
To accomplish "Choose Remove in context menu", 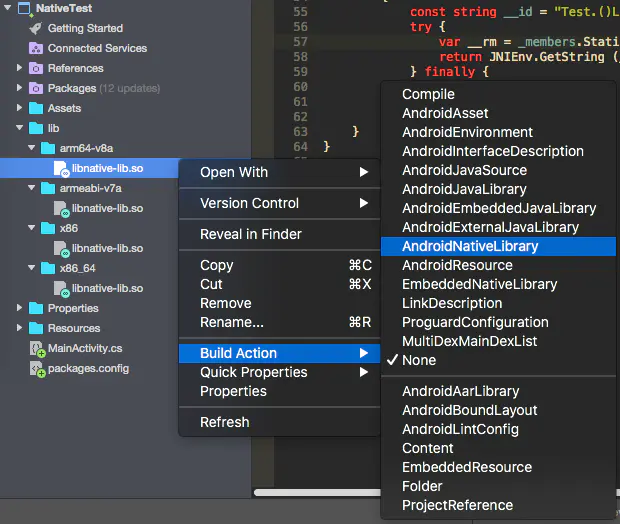I will click(x=279, y=303).
